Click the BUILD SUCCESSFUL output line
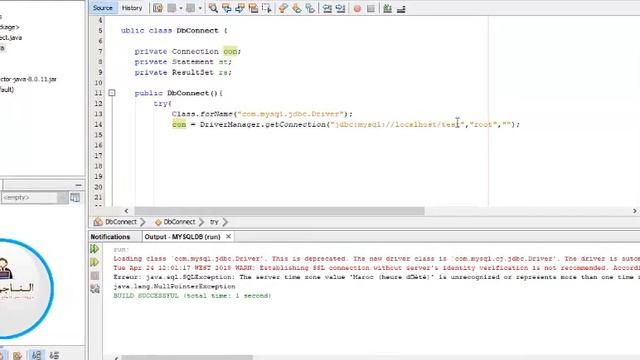This screenshot has width=640, height=360. pos(192,296)
